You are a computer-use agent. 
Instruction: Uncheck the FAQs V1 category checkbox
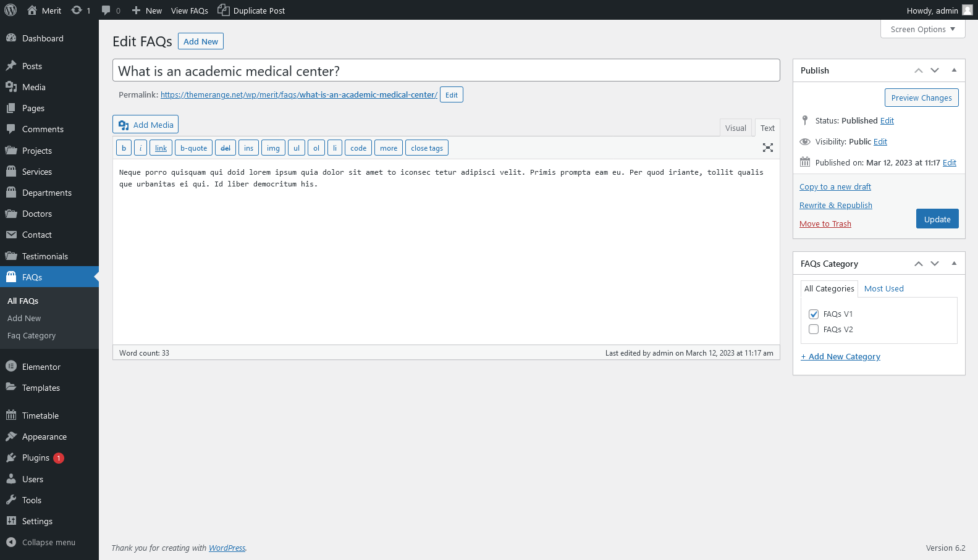814,314
